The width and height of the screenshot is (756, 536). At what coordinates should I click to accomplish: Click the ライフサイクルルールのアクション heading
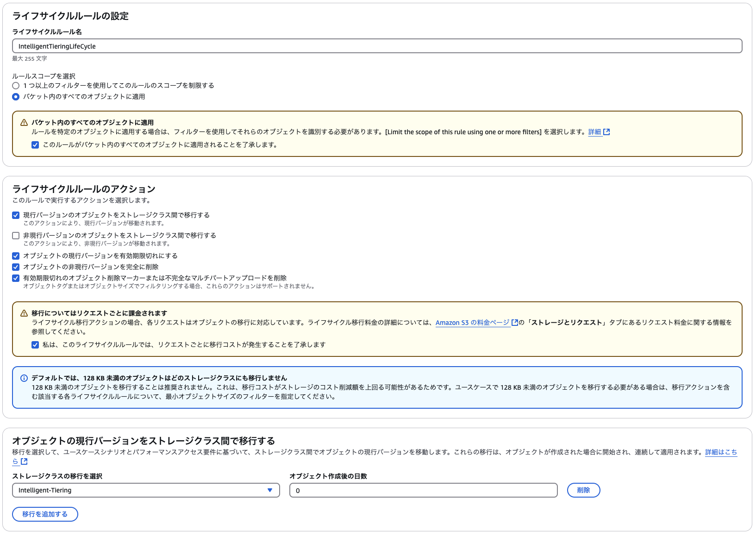tap(84, 189)
